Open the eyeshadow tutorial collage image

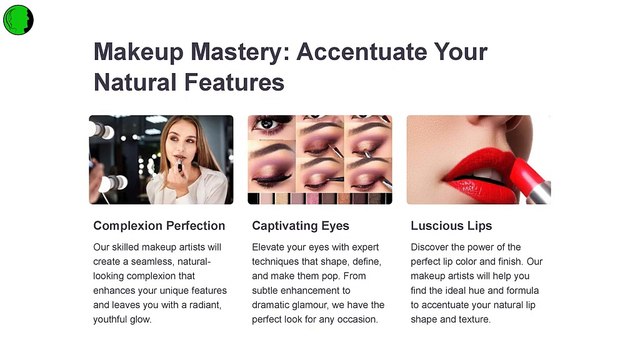point(320,160)
